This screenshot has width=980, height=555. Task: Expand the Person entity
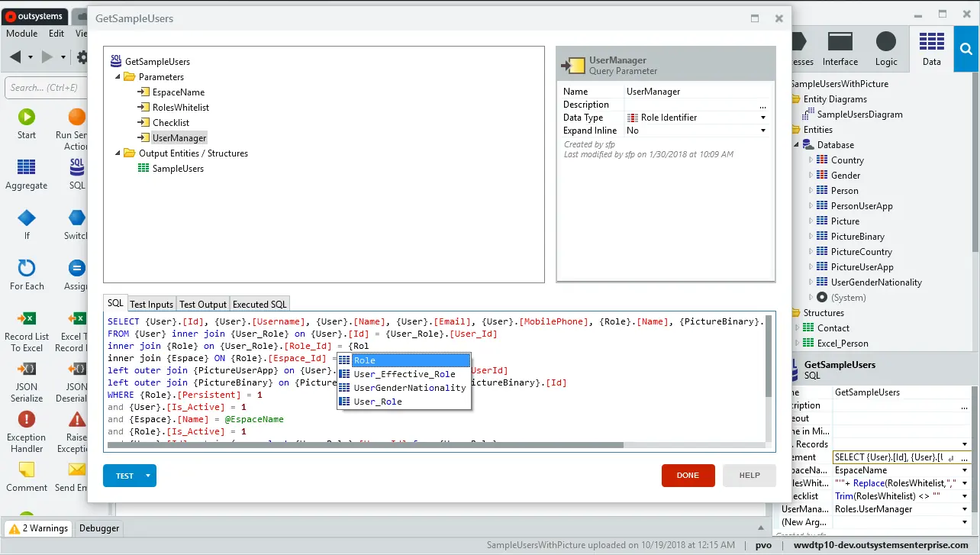[811, 191]
